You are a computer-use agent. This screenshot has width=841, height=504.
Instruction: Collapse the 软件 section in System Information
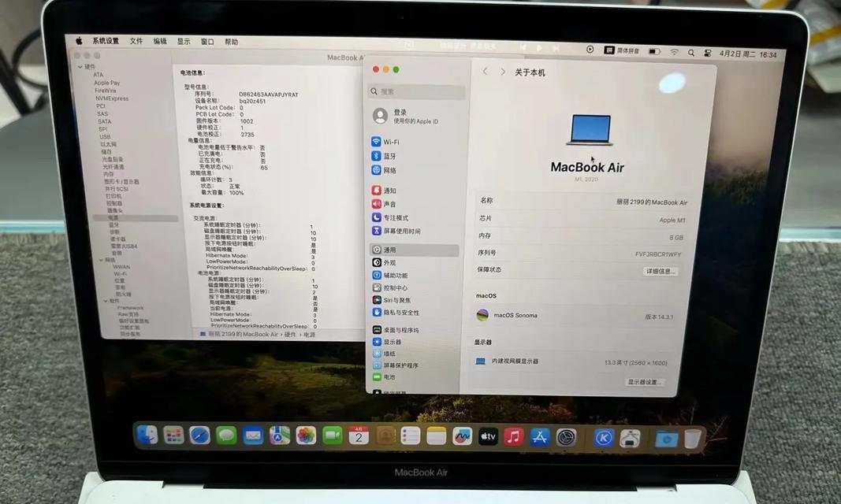click(105, 301)
